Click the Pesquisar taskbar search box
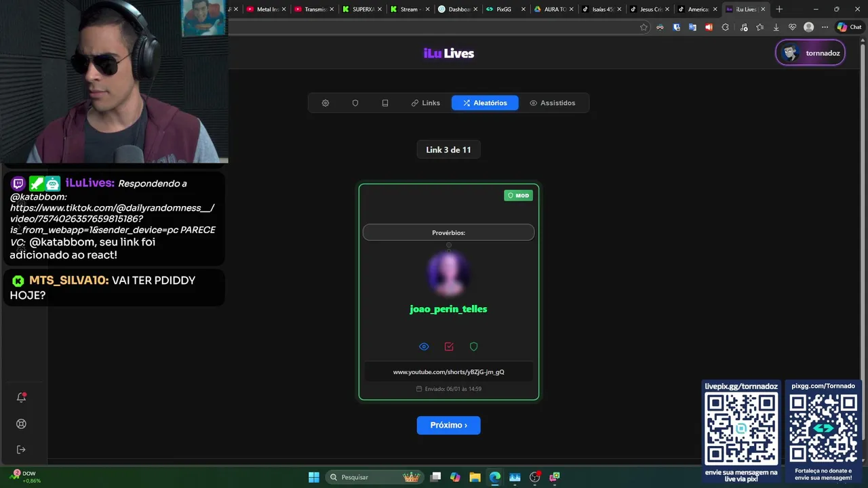The width and height of the screenshot is (868, 488). coord(374,477)
